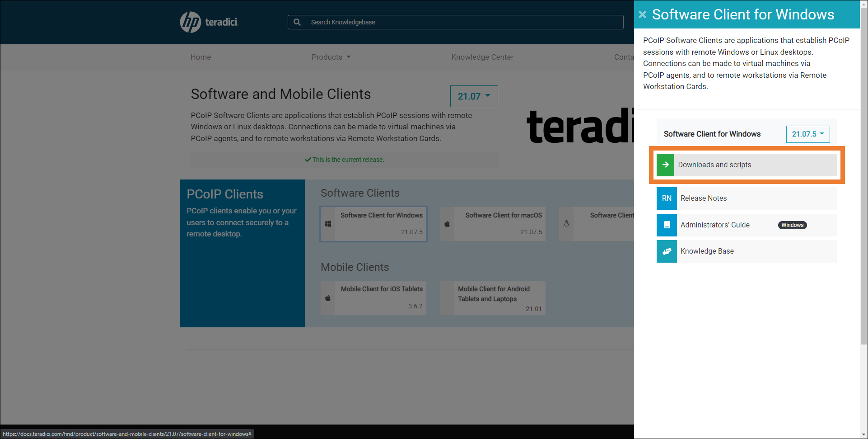Click 'This is the current release.' text
Image resolution: width=868 pixels, height=439 pixels.
(x=348, y=160)
